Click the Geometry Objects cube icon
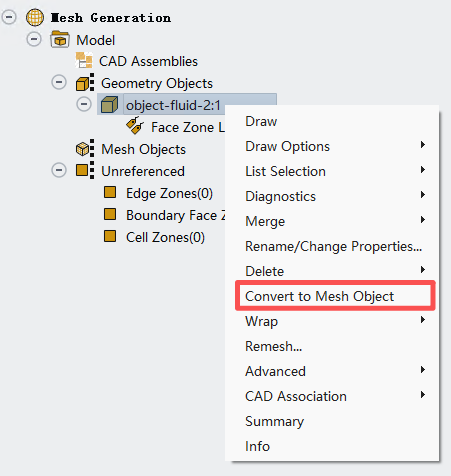Image resolution: width=451 pixels, height=476 pixels. (85, 83)
